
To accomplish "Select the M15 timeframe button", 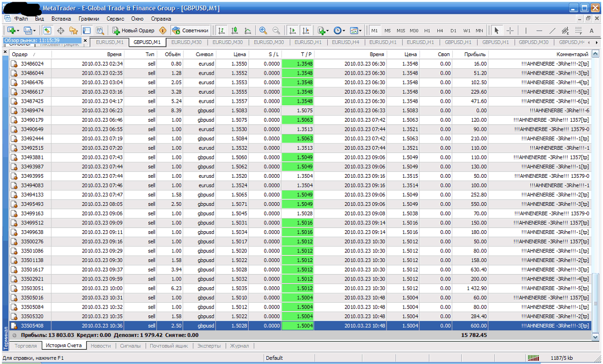I will (401, 30).
